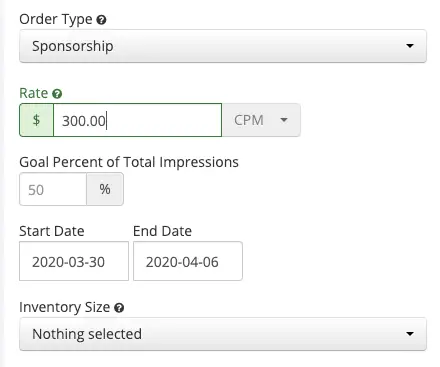Screen dimensions: 440x367
Task: Click the Rate label text
Action: tap(34, 93)
